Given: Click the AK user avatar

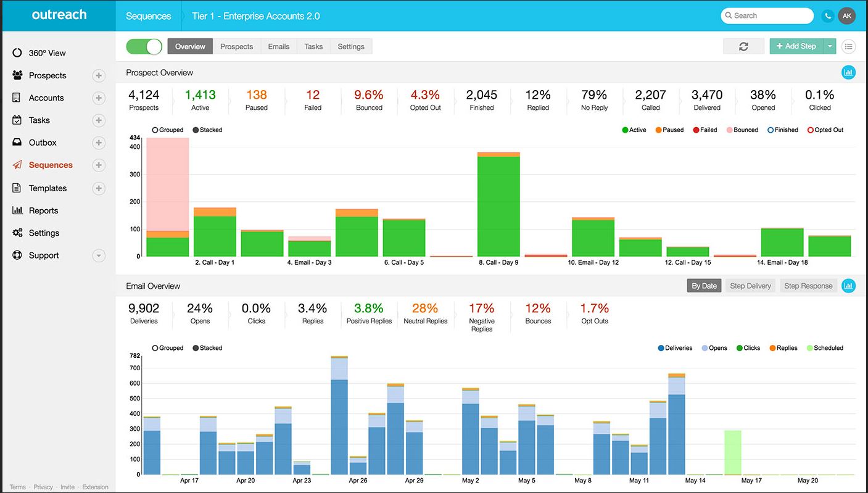Looking at the screenshot, I should pyautogui.click(x=847, y=16).
